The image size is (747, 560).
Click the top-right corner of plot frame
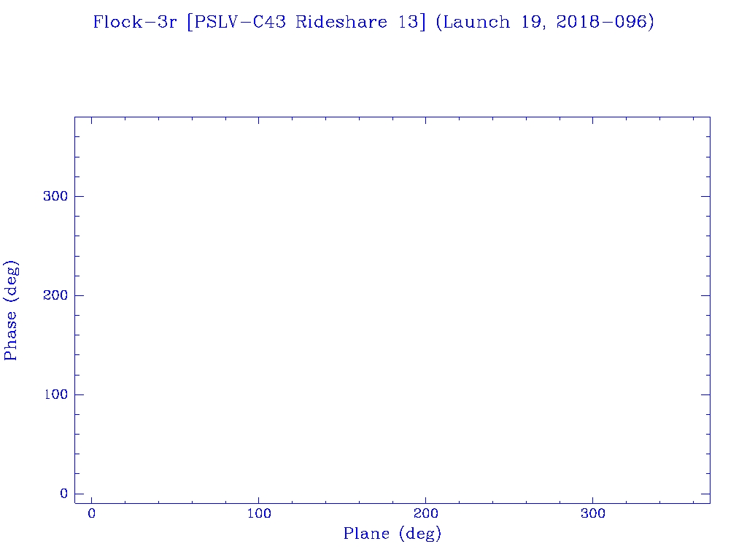(x=710, y=117)
